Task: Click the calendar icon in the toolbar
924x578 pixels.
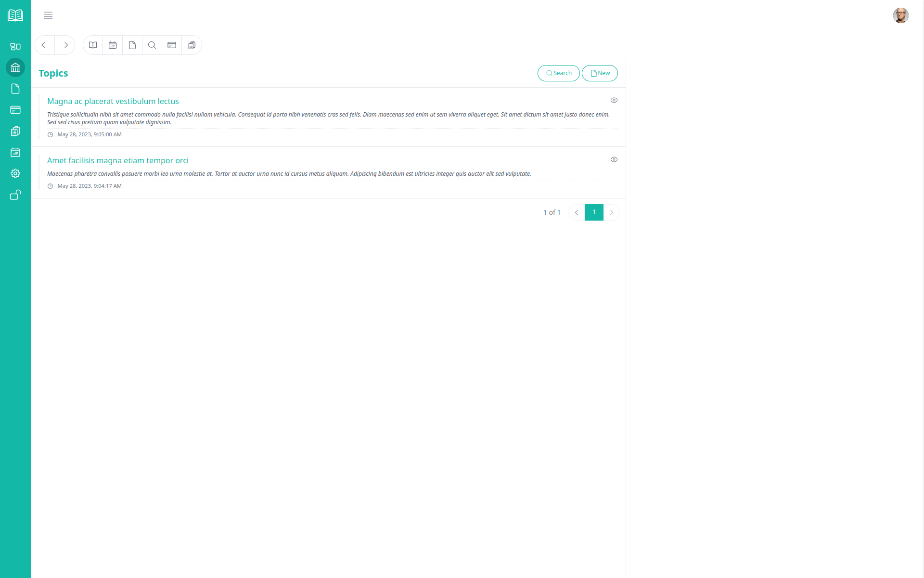Action: [113, 45]
